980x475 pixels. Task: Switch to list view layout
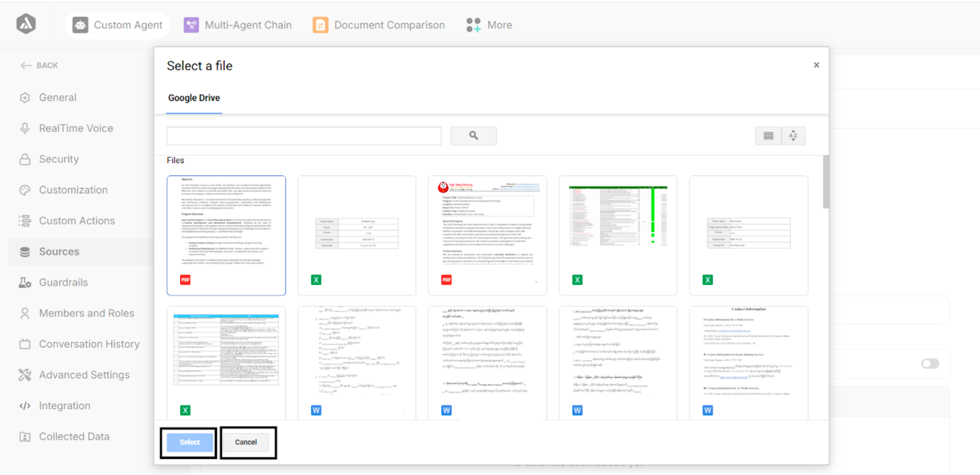point(768,136)
